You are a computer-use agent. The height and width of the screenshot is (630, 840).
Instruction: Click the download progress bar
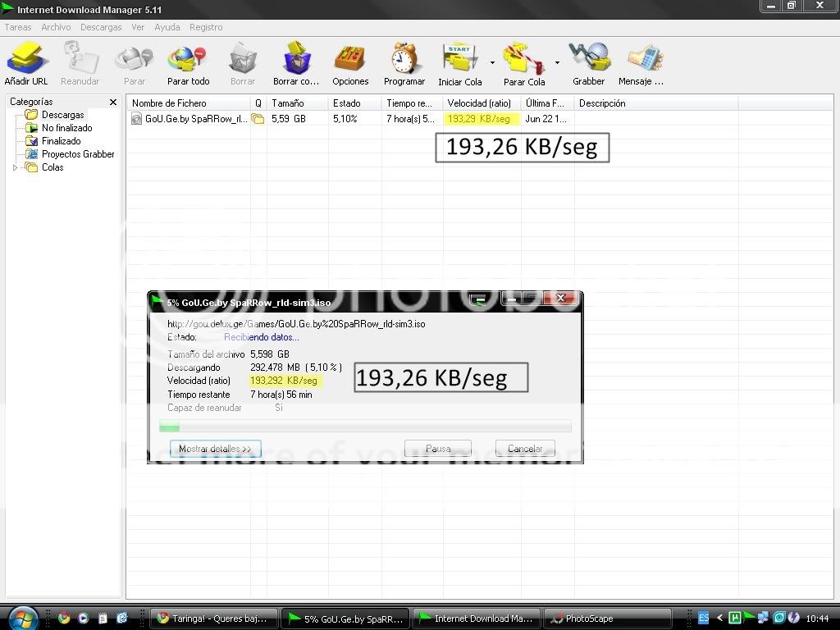[x=365, y=427]
